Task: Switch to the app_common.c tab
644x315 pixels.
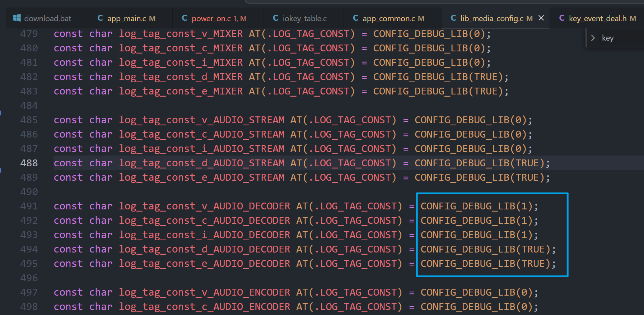Action: point(392,18)
